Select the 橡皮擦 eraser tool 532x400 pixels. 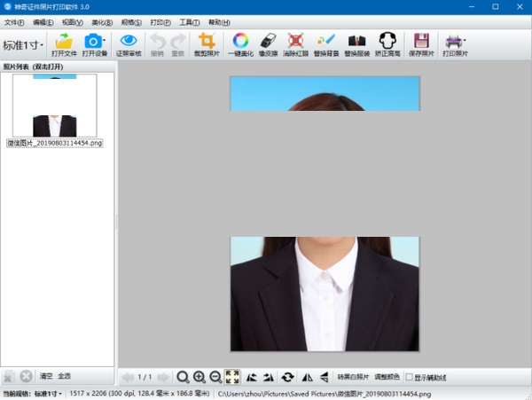[x=268, y=42]
